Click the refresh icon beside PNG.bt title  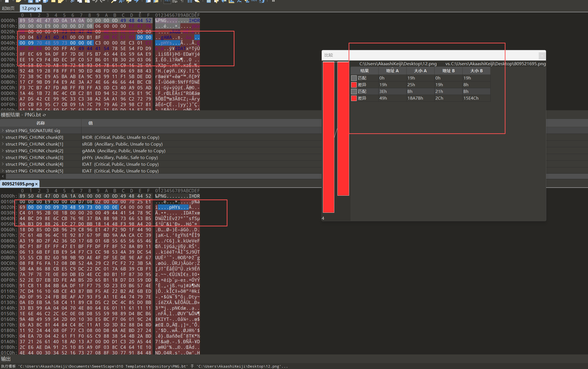click(44, 115)
